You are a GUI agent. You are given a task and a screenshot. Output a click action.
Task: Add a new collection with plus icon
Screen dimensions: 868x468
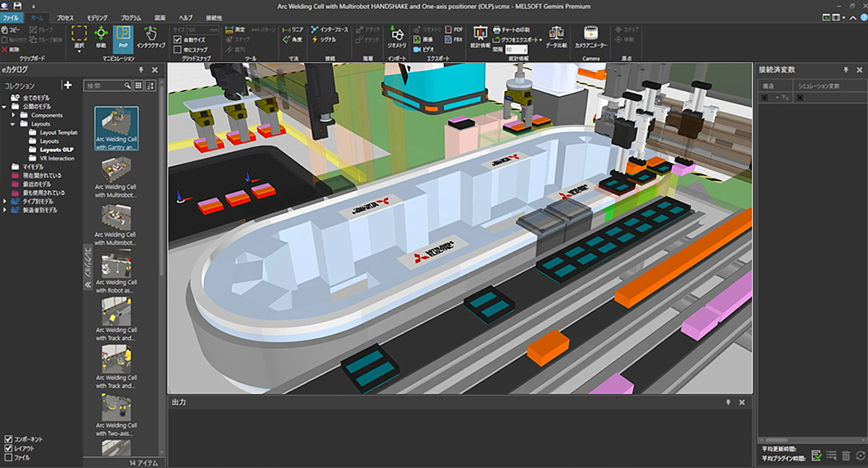click(68, 84)
